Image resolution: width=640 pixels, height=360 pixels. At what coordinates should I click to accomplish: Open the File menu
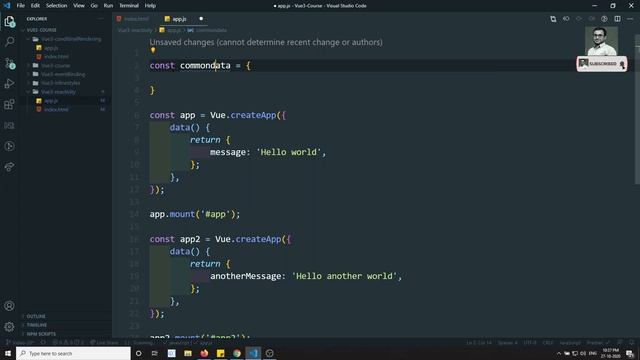click(20, 6)
